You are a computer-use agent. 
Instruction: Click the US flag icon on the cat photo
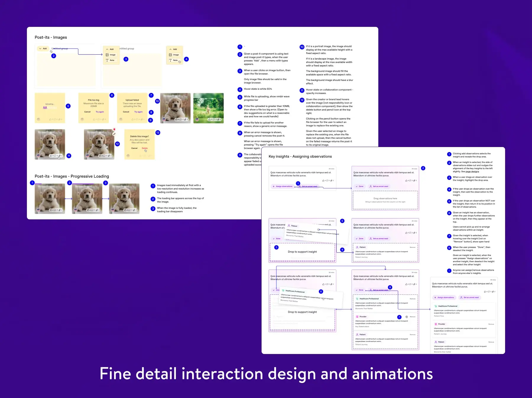point(197,120)
